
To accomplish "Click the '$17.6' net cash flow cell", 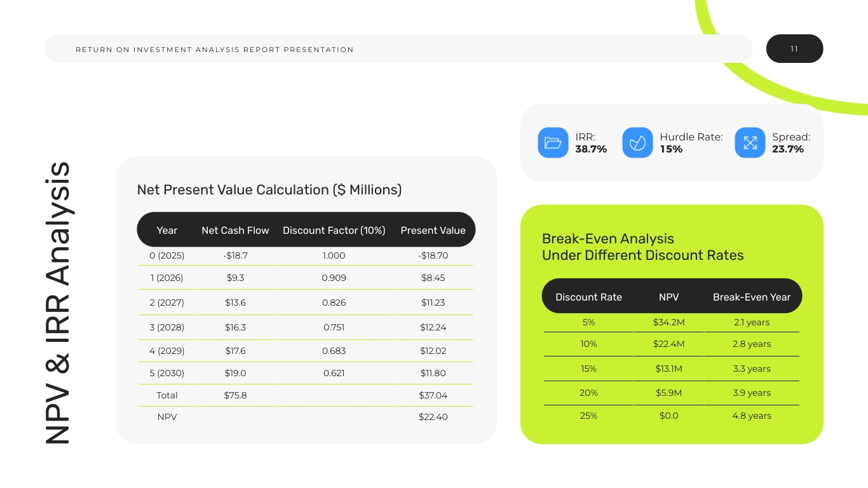I will [x=235, y=351].
